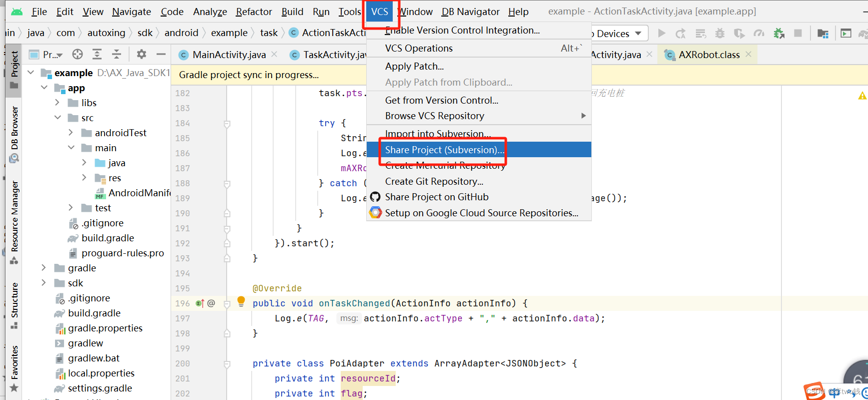Toggle the fold marker at line 196
Screen dimensions: 868x400
(227, 304)
